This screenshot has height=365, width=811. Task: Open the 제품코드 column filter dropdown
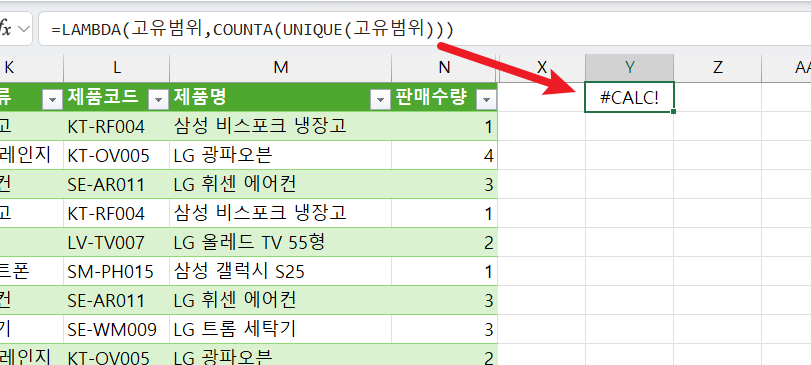tap(158, 99)
